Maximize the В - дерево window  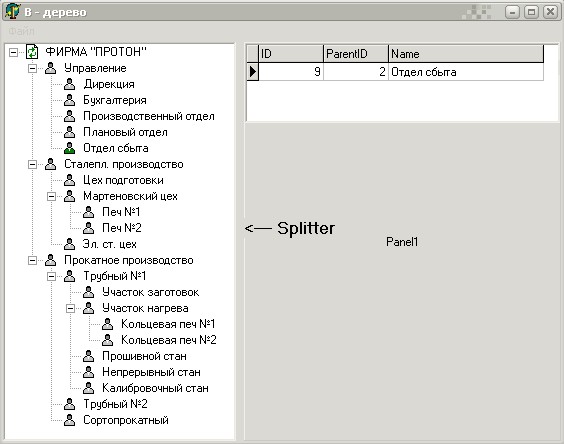[531, 12]
